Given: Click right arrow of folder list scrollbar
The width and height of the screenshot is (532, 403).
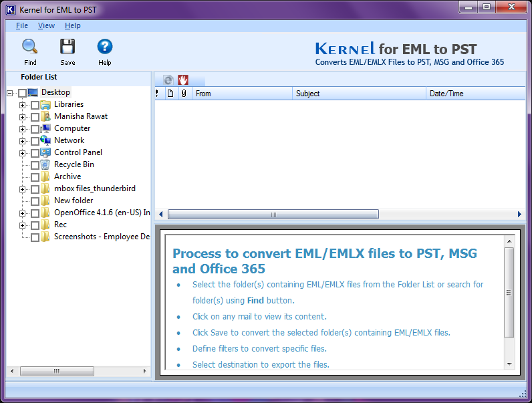Looking at the screenshot, I should tap(145, 371).
